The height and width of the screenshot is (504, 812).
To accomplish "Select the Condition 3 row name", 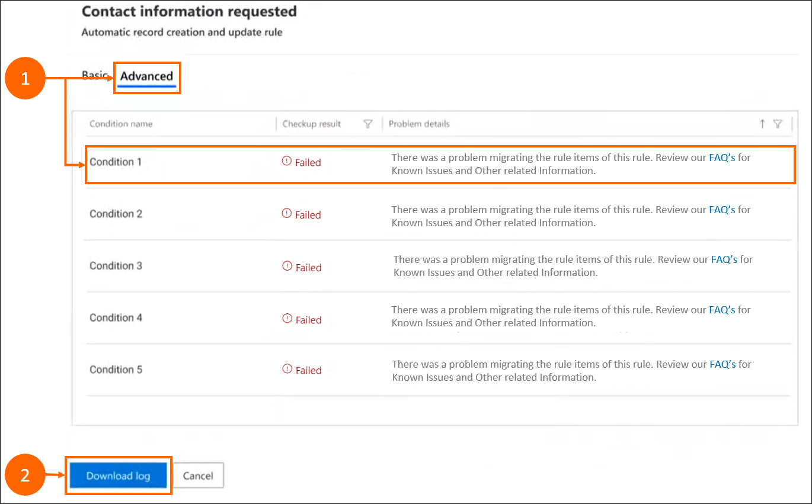I will 116,266.
